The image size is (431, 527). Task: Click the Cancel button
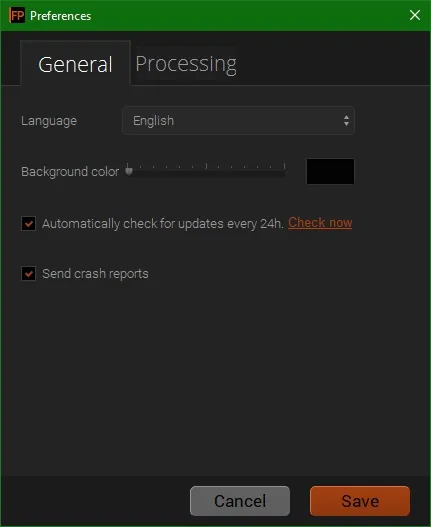pos(240,501)
